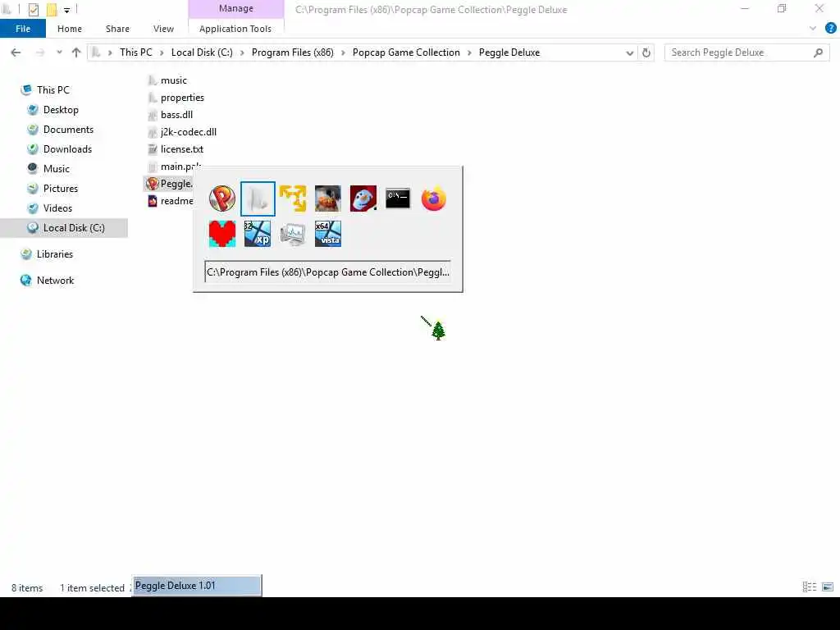The image size is (840, 630).
Task: Open Customize Quick Access Toolbar dropdown
Action: 67,10
